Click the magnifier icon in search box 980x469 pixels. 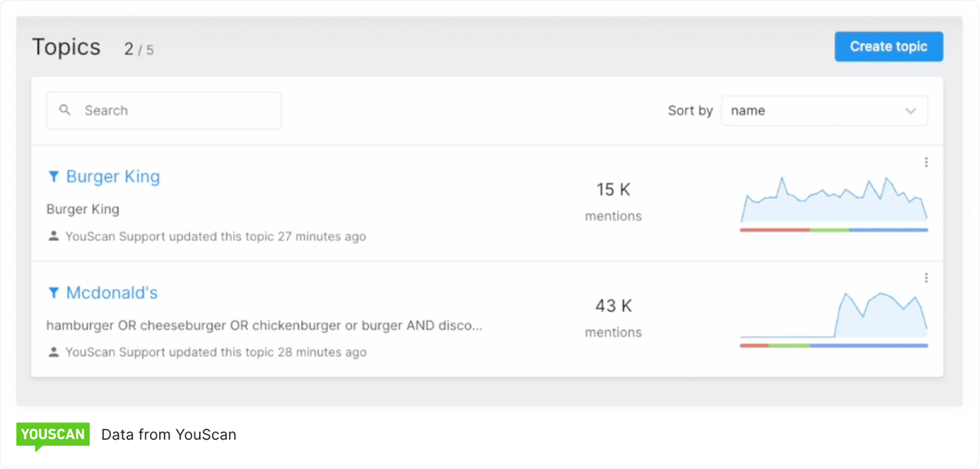point(65,110)
